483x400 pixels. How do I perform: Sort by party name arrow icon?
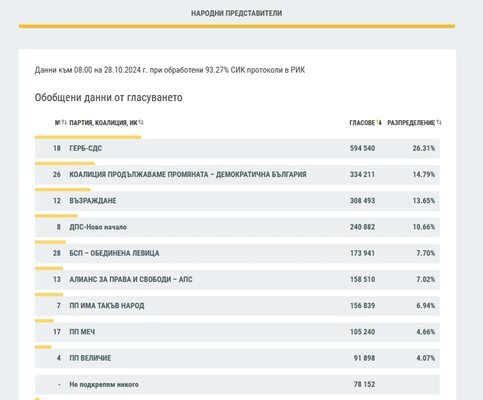pyautogui.click(x=141, y=122)
